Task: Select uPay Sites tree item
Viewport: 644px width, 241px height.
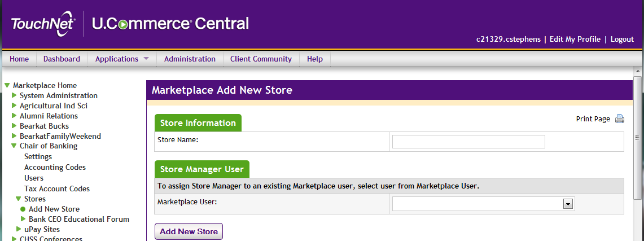Action: 42,230
